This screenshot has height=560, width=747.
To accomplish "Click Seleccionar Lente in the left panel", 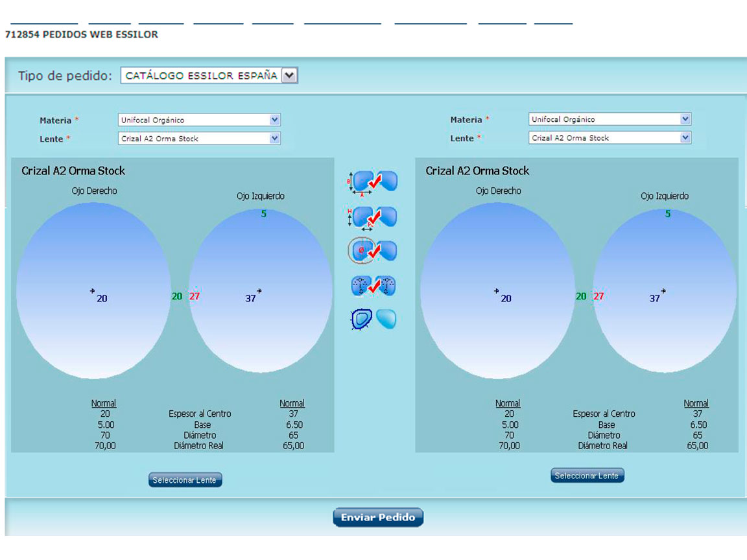I will pos(185,480).
